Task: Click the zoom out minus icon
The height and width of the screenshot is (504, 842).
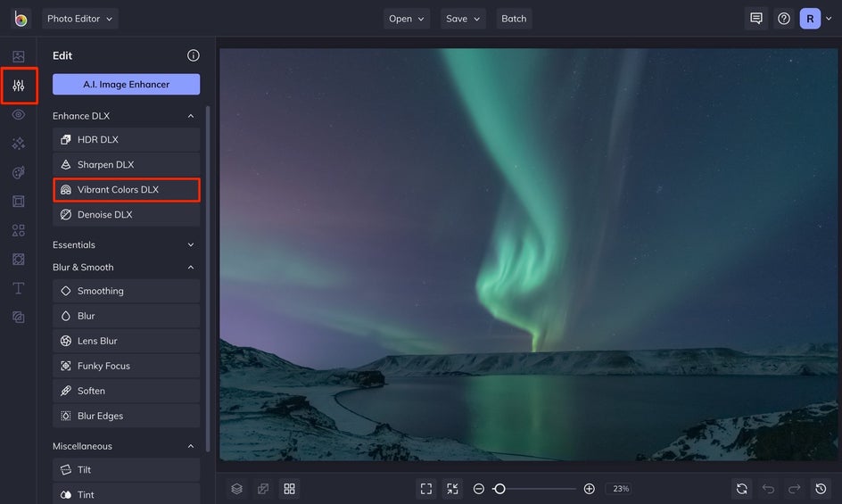Action: 478,489
